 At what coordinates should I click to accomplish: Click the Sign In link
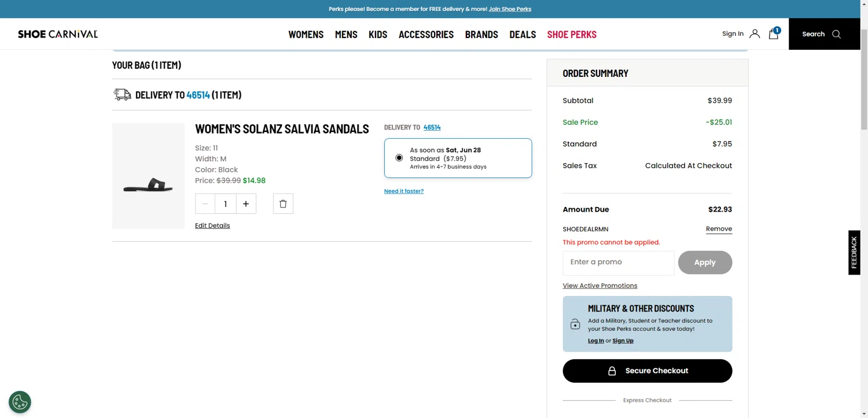coord(733,34)
